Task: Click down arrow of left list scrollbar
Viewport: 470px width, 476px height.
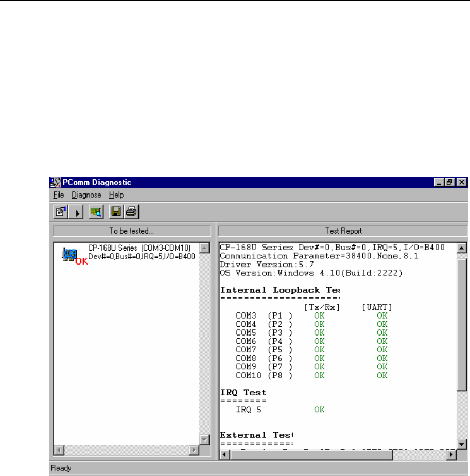Action: coord(205,439)
